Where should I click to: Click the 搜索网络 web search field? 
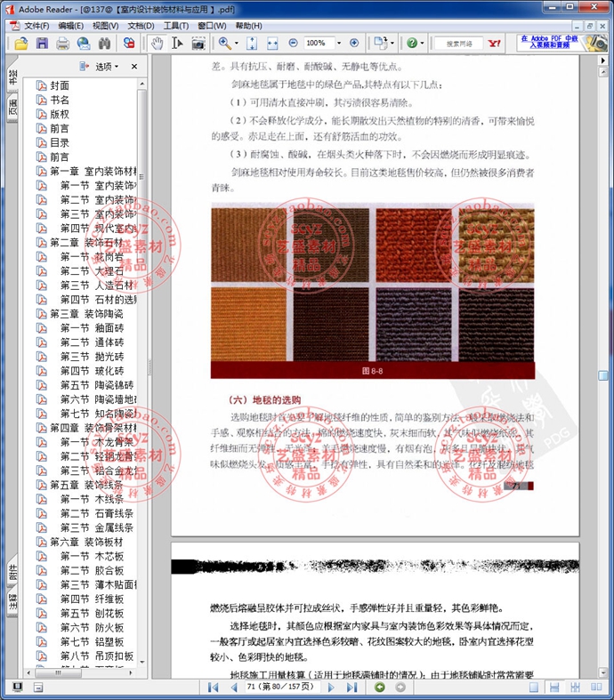pyautogui.click(x=459, y=44)
